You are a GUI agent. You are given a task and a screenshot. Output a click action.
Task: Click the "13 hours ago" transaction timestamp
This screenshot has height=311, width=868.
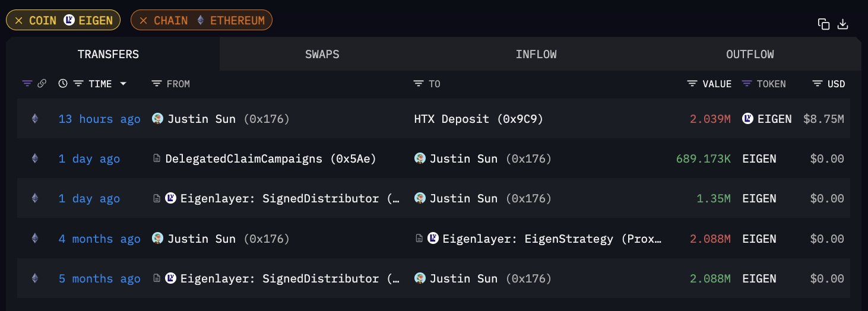point(99,119)
